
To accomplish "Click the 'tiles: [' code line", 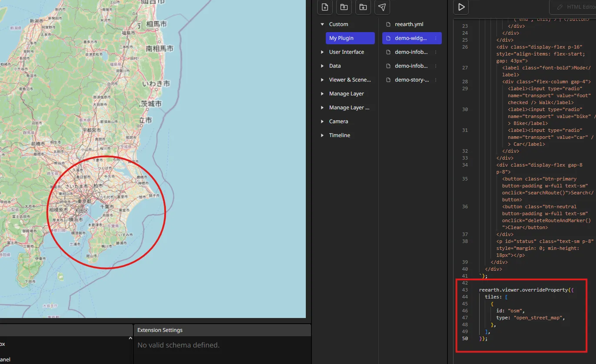I will pyautogui.click(x=497, y=297).
